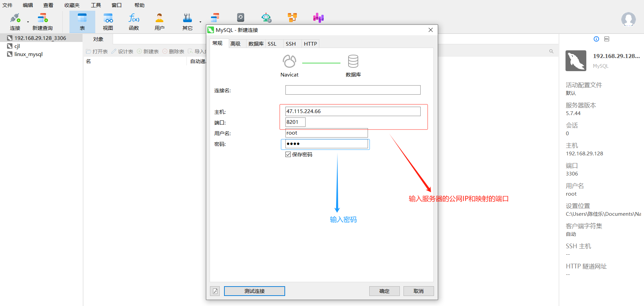The image size is (644, 306).
Task: Open the 窗口 menu
Action: coord(117,5)
